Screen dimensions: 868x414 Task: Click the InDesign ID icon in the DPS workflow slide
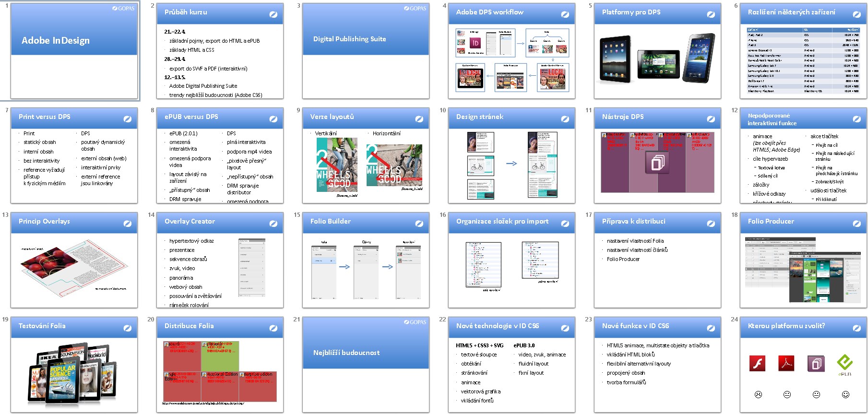[475, 43]
